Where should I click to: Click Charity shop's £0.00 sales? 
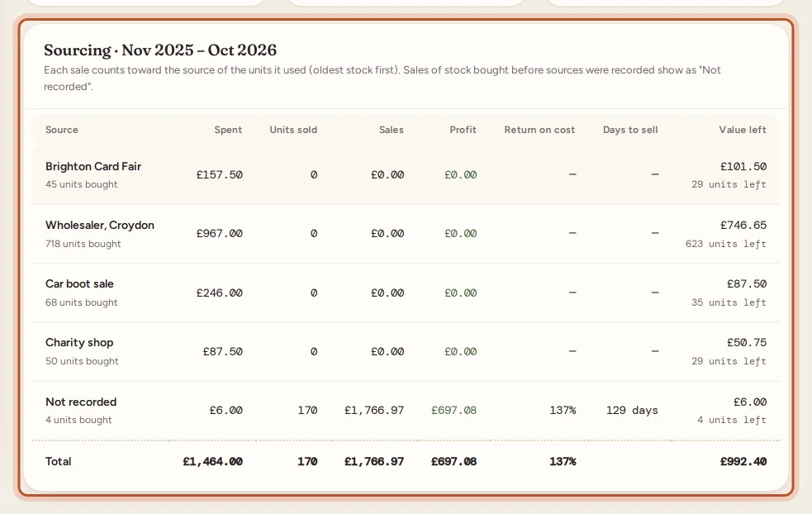(387, 352)
